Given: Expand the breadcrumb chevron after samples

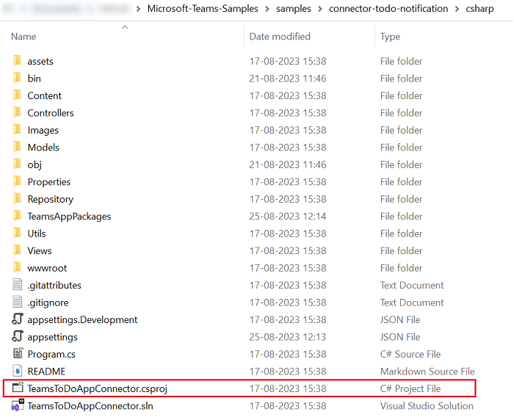Looking at the screenshot, I should click(320, 9).
